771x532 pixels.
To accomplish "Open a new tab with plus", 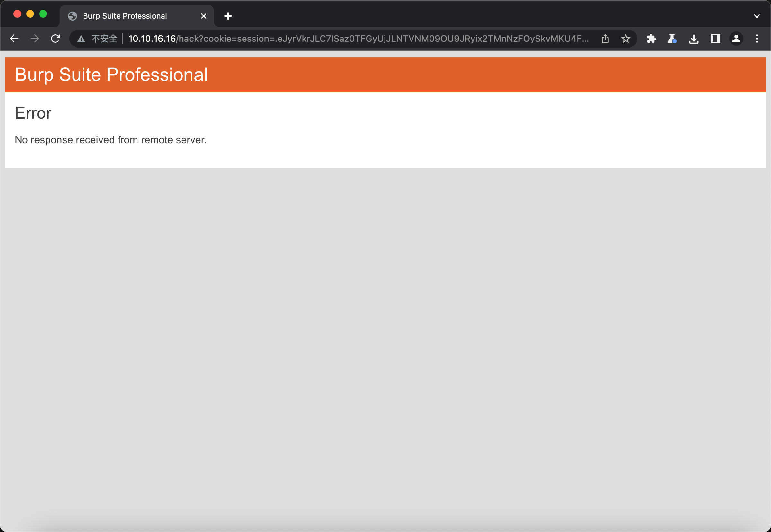I will click(x=228, y=16).
